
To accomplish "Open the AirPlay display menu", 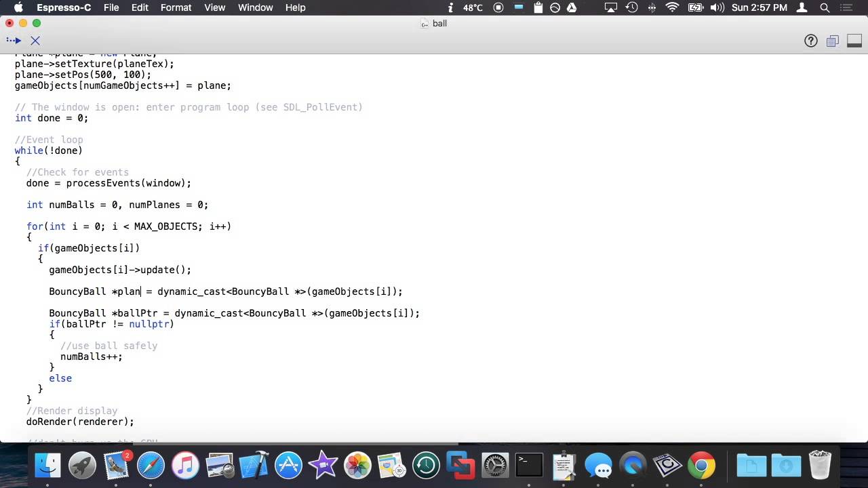I will (x=611, y=7).
